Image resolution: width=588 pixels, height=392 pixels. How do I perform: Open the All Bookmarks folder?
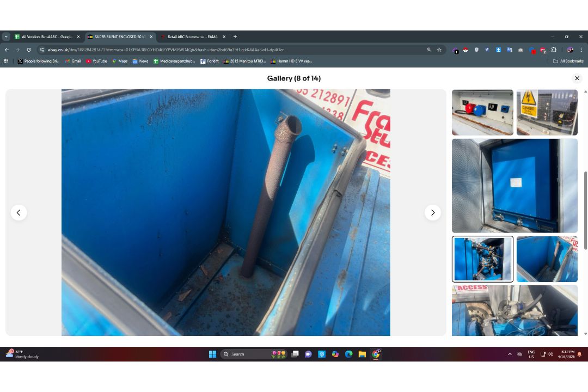tap(568, 61)
